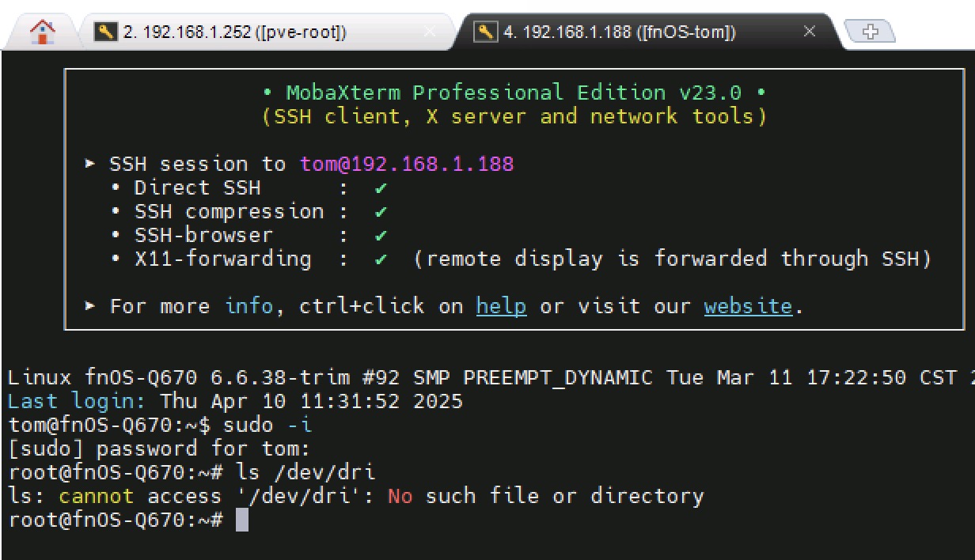975x560 pixels.
Task: Select the 192.168.1.188 fnOS-tom tab
Action: [645, 32]
